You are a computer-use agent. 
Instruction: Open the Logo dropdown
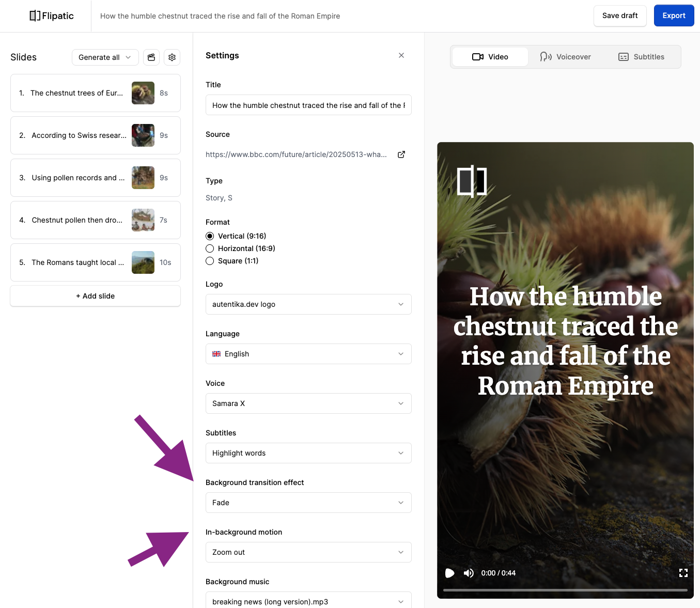pyautogui.click(x=308, y=304)
